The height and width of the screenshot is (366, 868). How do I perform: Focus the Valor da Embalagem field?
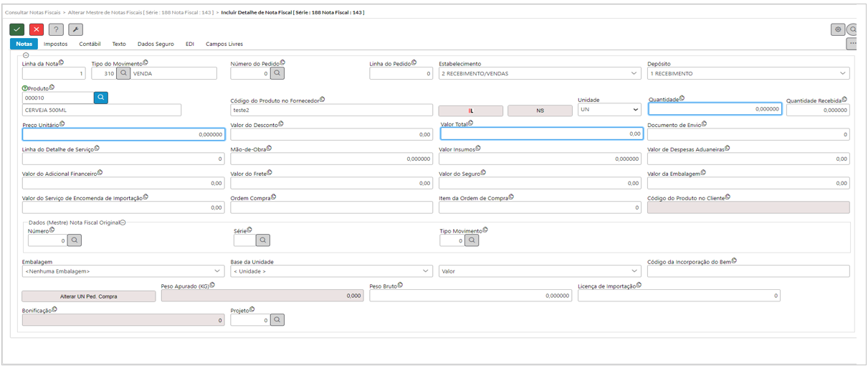coord(748,183)
